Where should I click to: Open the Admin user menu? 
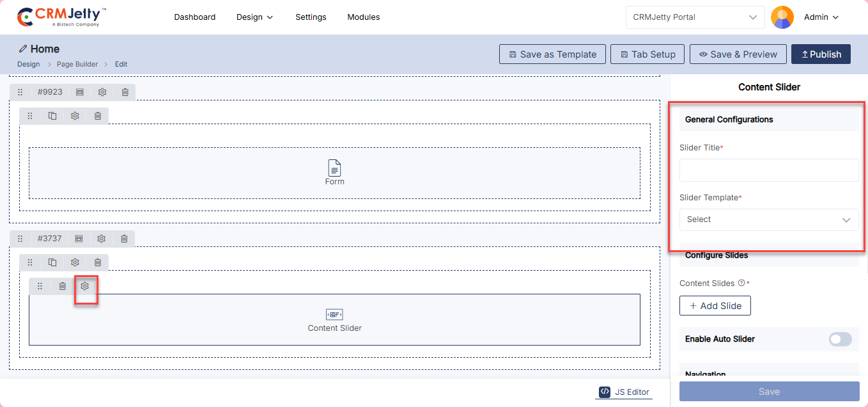click(821, 17)
